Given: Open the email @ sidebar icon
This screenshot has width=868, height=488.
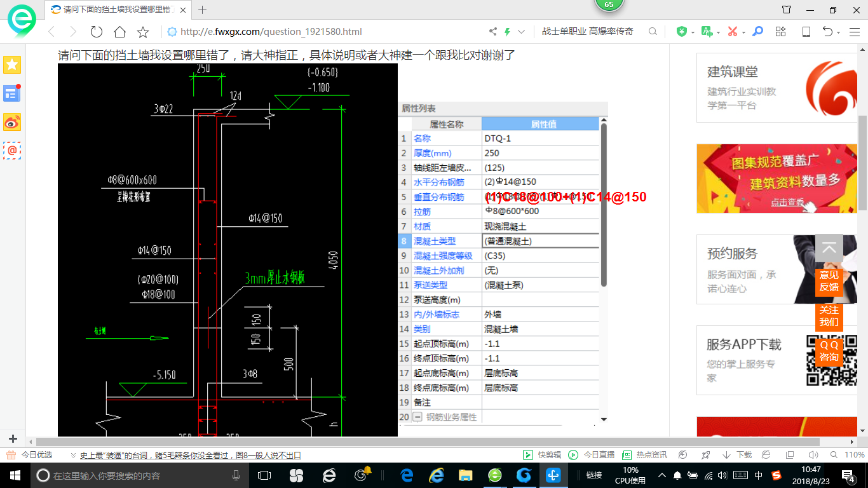Looking at the screenshot, I should (x=12, y=151).
